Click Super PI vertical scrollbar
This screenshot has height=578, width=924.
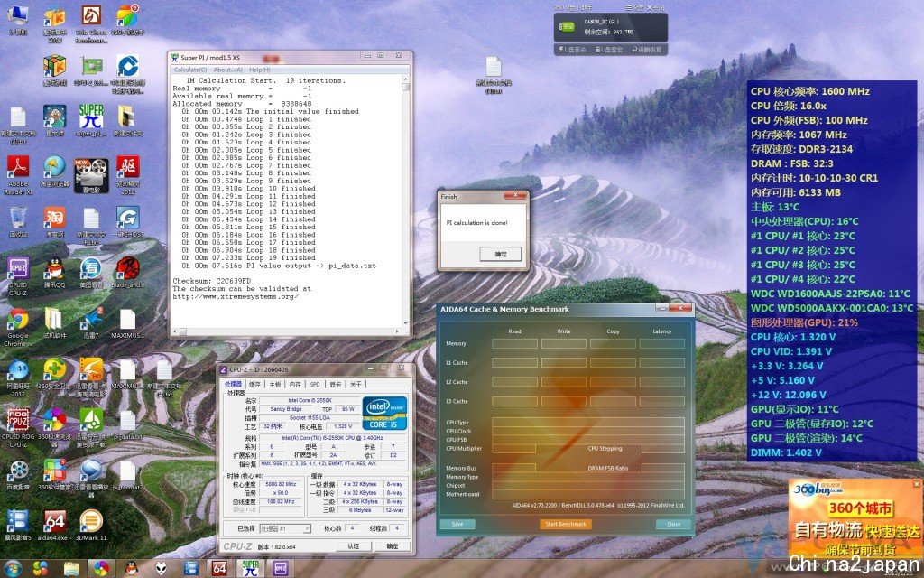click(x=405, y=200)
